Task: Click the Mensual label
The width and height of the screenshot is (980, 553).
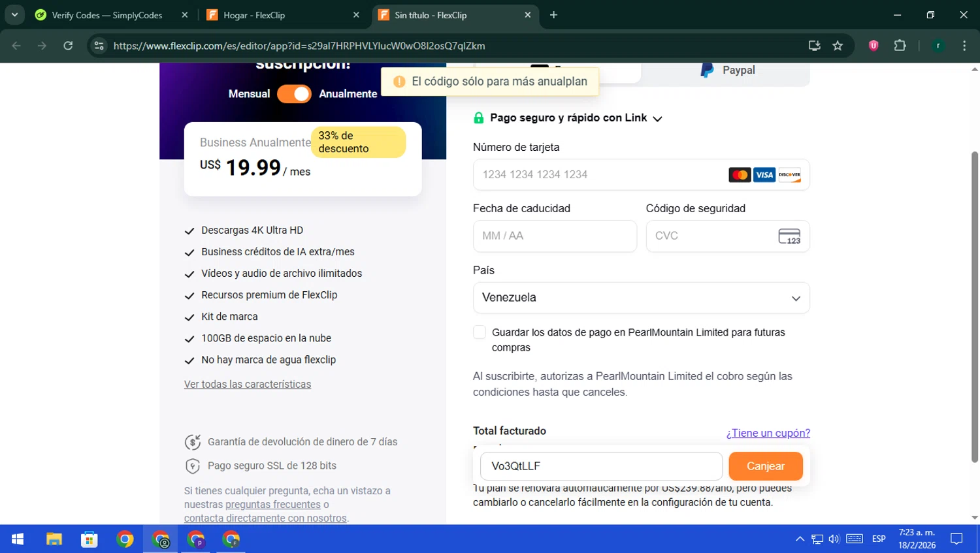Action: coord(249,94)
